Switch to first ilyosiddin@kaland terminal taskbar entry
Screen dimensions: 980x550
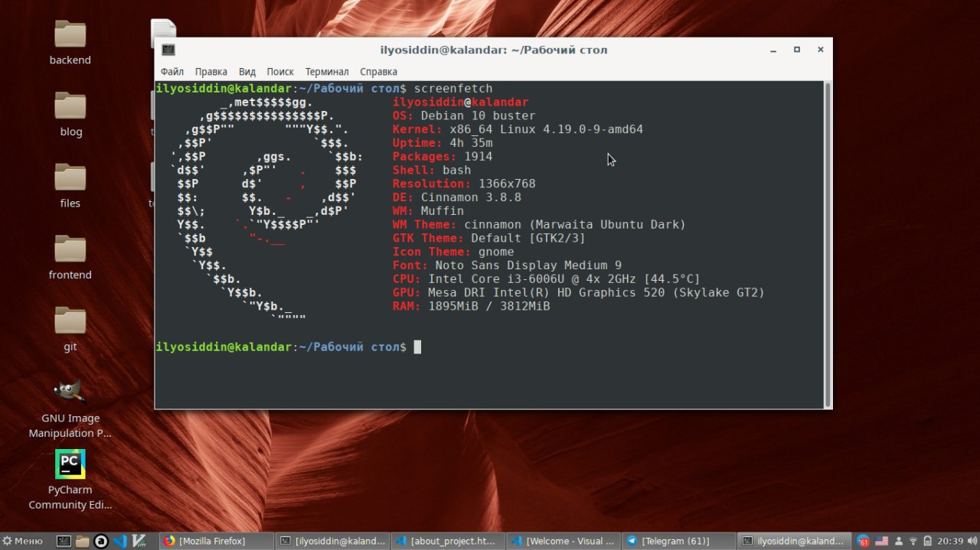pos(332,541)
